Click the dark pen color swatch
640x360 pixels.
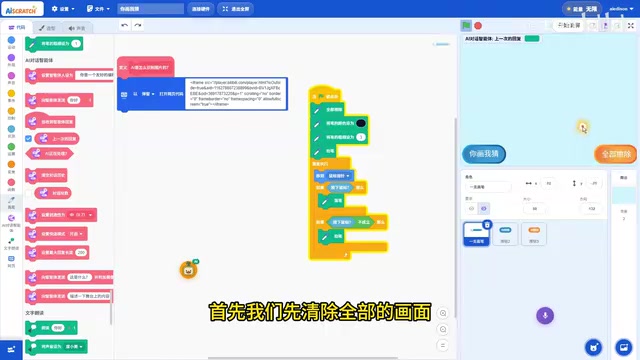(x=361, y=123)
